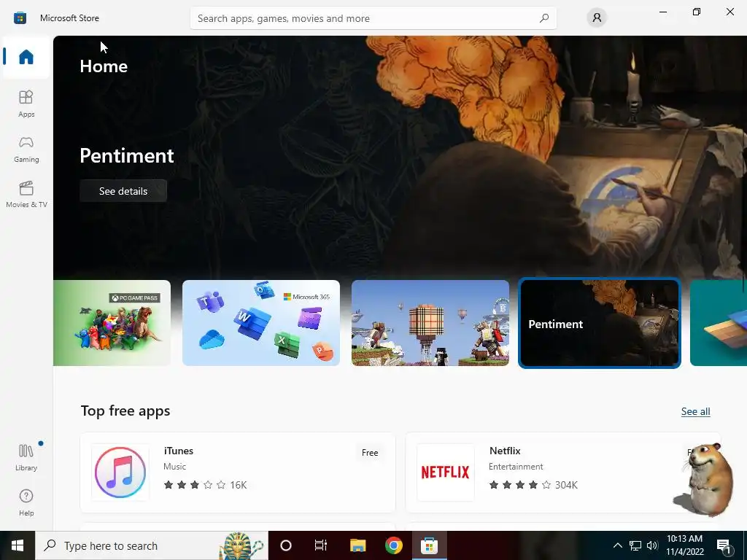Image resolution: width=747 pixels, height=560 pixels.
Task: Open the Netflix app title
Action: (x=505, y=451)
